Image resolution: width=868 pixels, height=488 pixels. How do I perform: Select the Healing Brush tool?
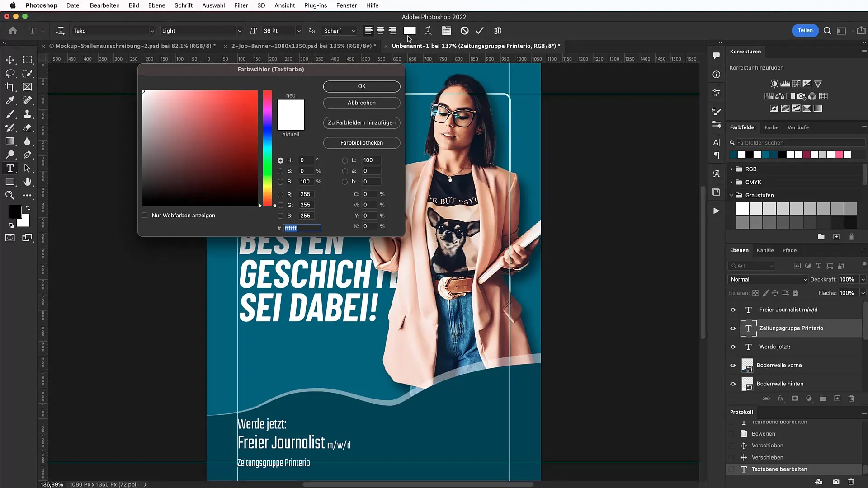(x=28, y=99)
